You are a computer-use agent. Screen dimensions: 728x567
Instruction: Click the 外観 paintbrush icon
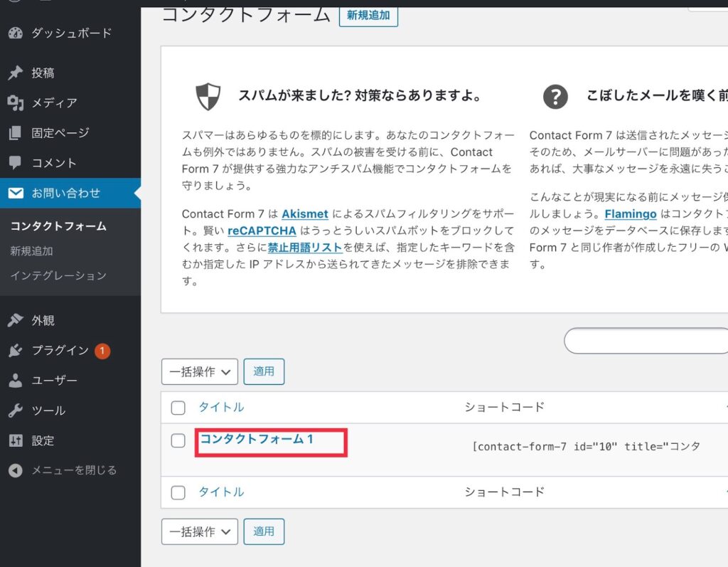(15, 321)
